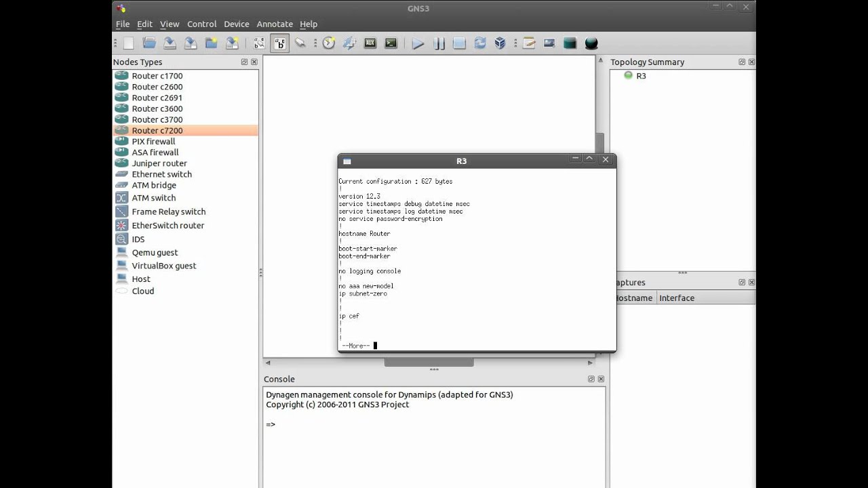The image size is (868, 488).
Task: Click the Add a link cable icon
Action: tap(300, 43)
